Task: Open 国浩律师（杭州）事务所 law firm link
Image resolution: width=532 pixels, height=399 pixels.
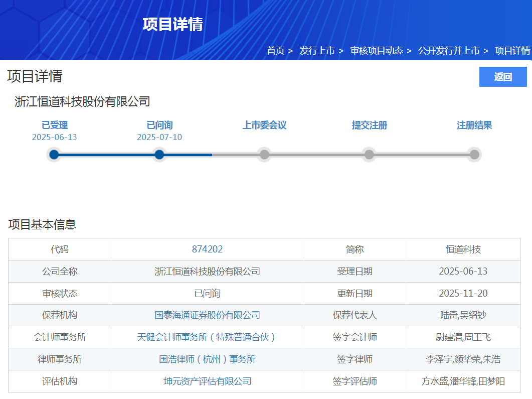Action: (x=207, y=359)
